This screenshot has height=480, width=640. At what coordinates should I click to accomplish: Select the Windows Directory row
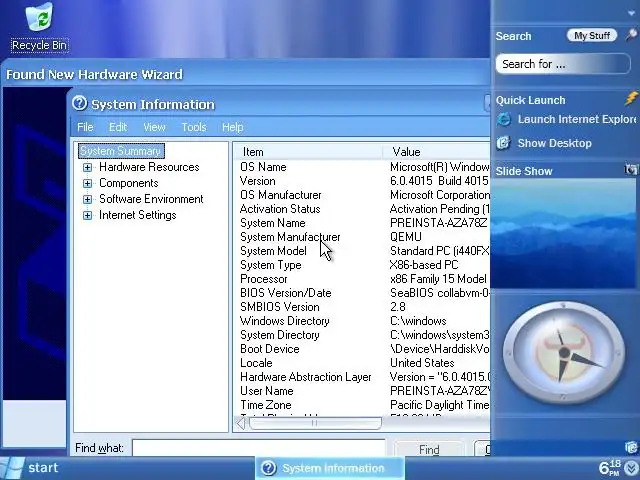click(363, 321)
